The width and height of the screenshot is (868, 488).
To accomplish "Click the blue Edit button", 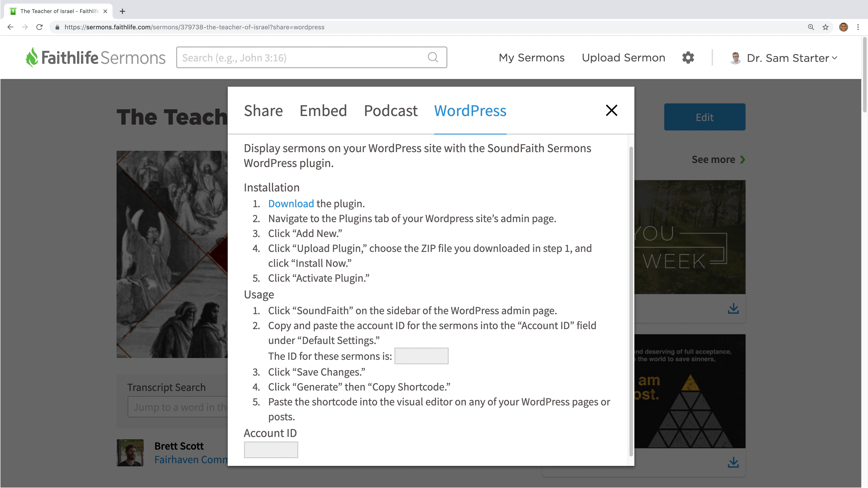I will pyautogui.click(x=705, y=117).
